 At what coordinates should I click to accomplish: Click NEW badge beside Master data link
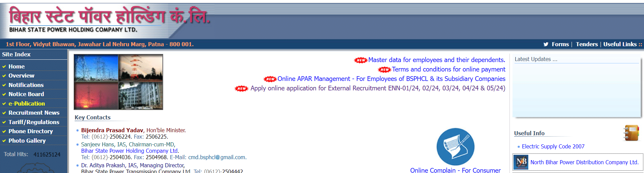coord(361,60)
